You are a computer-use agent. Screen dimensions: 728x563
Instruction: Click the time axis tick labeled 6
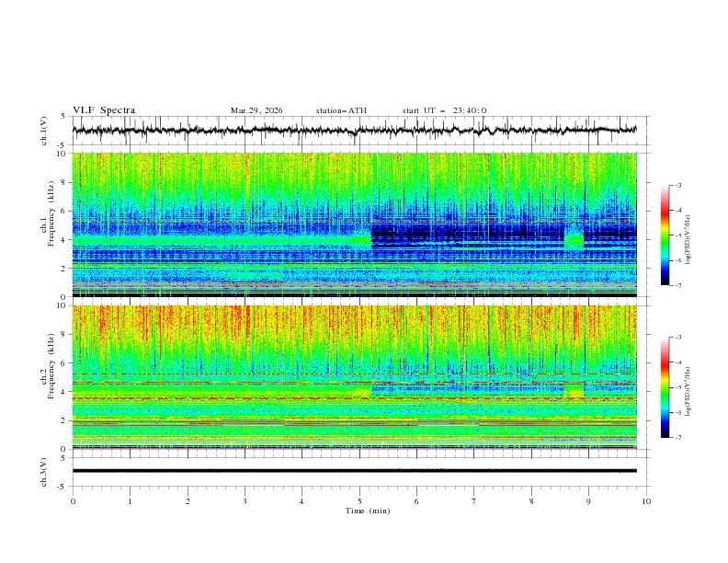coord(416,501)
